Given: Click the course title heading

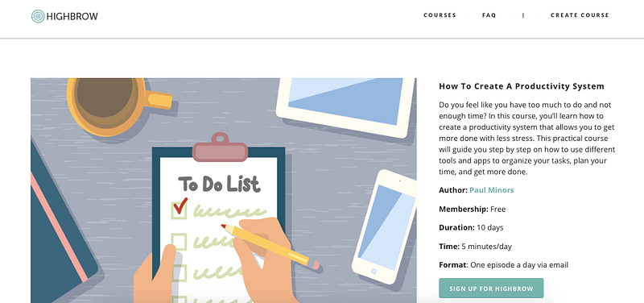Looking at the screenshot, I should click(x=522, y=86).
